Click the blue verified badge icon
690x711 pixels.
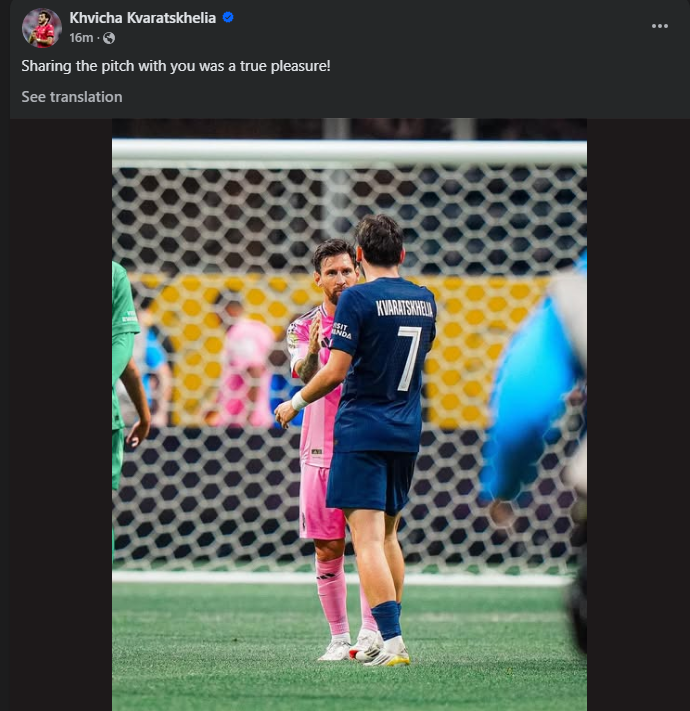click(228, 17)
